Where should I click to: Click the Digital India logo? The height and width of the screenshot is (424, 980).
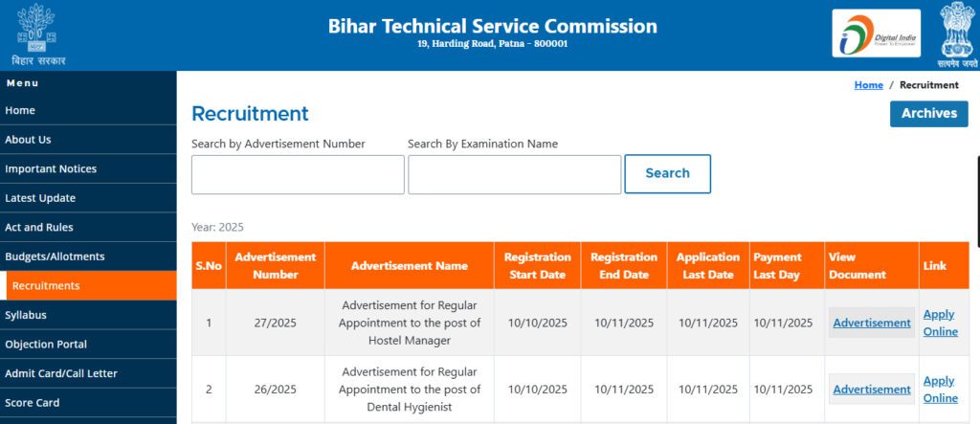[876, 33]
